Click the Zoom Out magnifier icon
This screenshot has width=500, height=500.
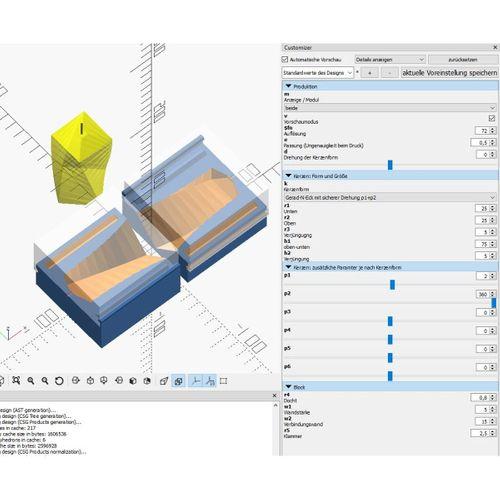click(45, 381)
